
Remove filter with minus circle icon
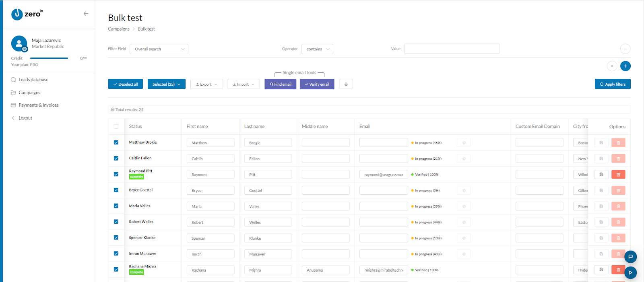point(625,49)
